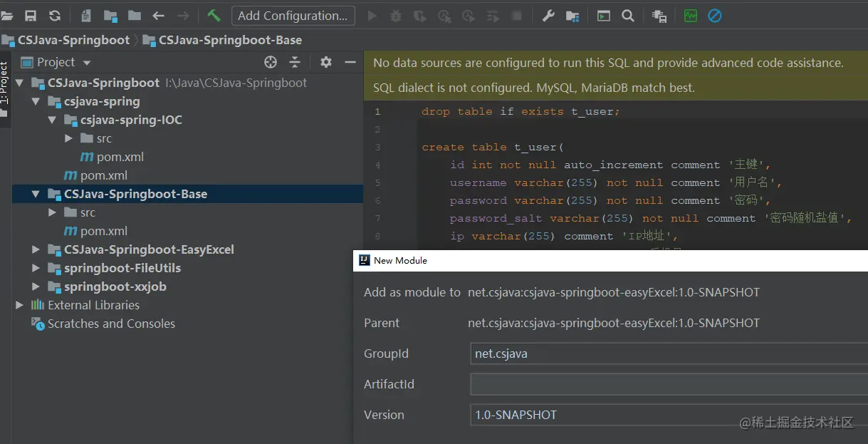
Task: Click the Navigate Back arrow
Action: pyautogui.click(x=158, y=16)
